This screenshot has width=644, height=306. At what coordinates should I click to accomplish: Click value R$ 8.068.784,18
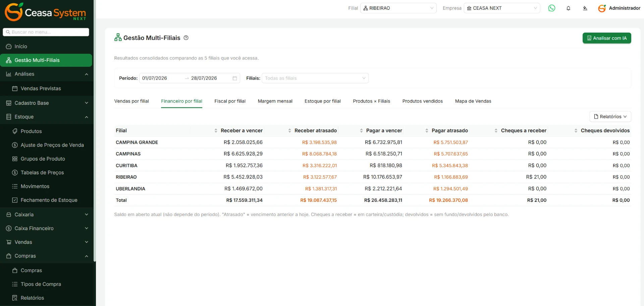pyautogui.click(x=319, y=154)
